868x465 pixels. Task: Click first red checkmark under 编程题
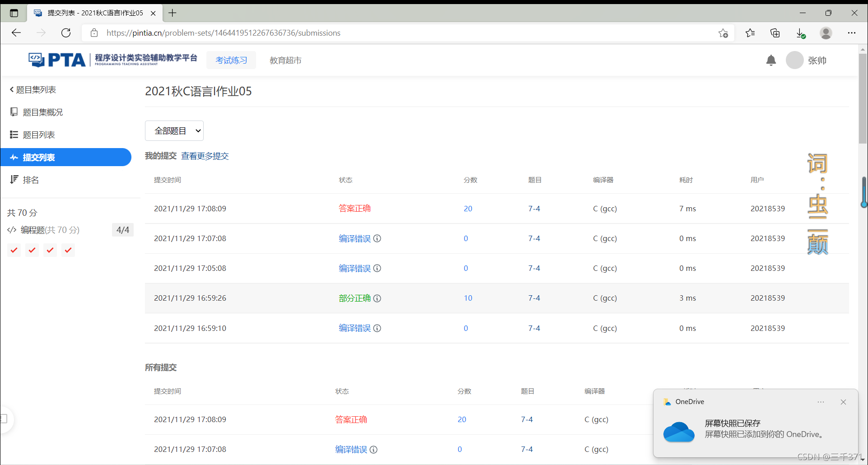click(x=14, y=250)
